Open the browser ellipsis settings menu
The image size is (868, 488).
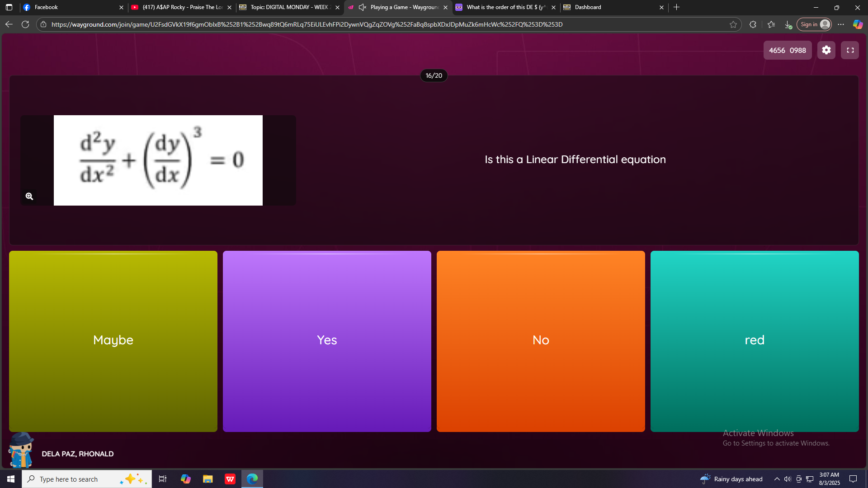point(841,24)
